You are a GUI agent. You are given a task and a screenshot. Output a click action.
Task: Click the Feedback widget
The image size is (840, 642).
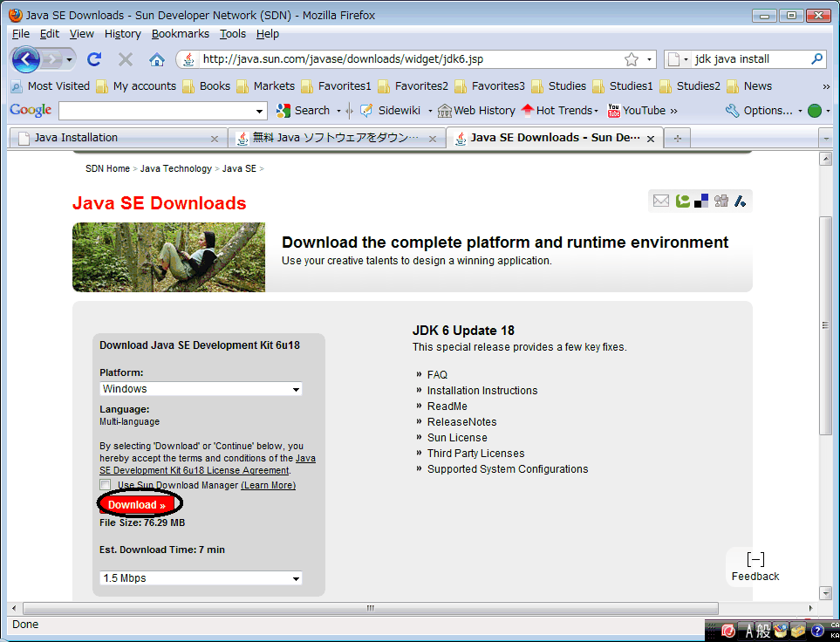click(x=755, y=567)
